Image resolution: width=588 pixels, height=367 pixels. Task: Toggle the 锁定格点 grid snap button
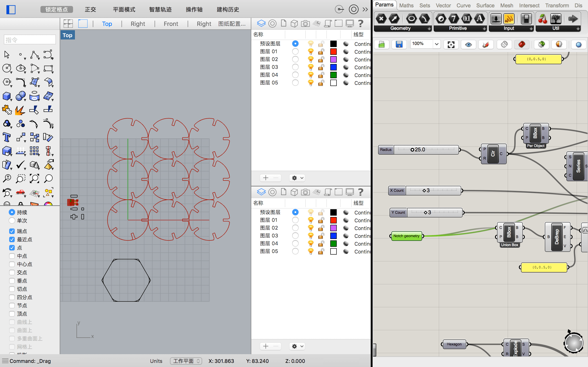tap(56, 9)
